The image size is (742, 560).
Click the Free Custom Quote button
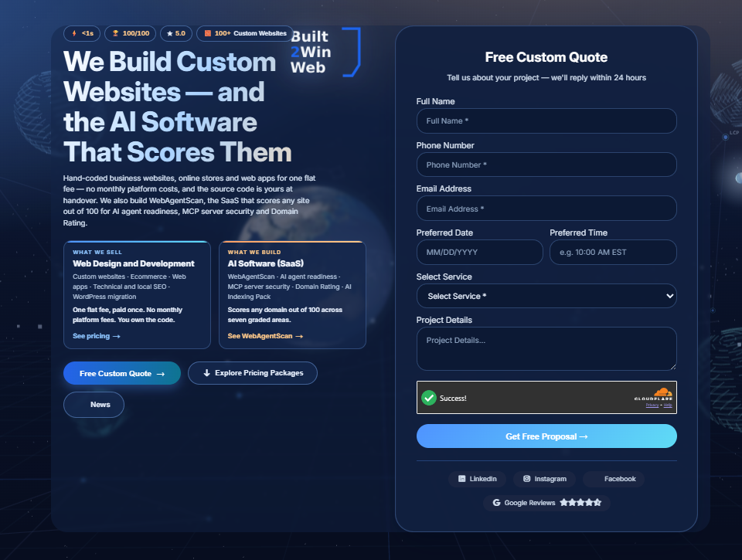(x=122, y=373)
